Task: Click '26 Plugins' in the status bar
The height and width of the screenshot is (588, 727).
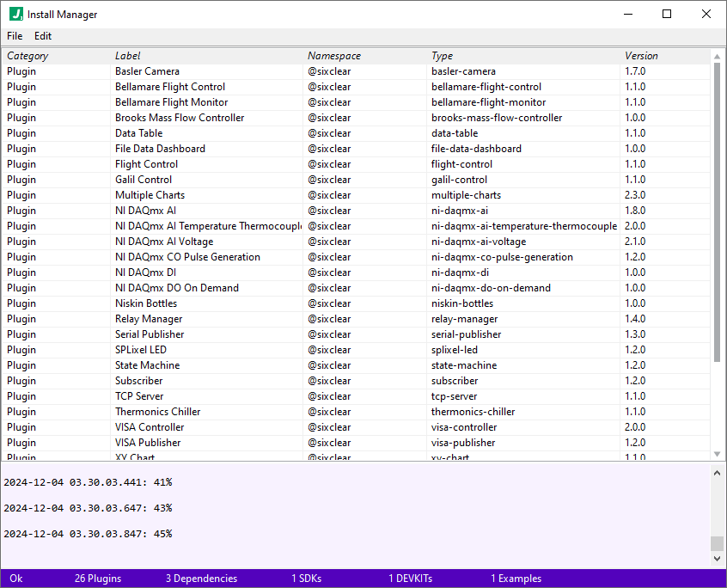Action: [x=97, y=579]
